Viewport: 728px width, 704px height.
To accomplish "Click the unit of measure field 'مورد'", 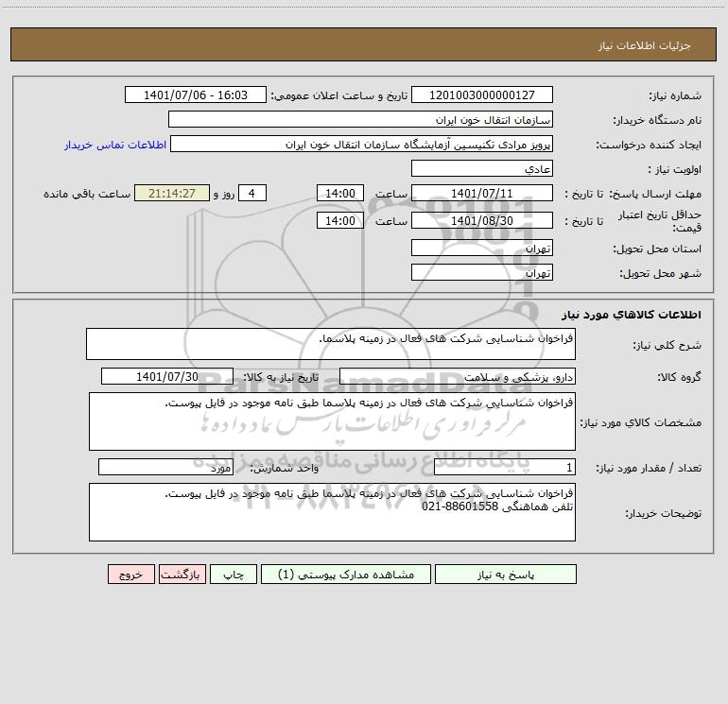I will 165,467.
